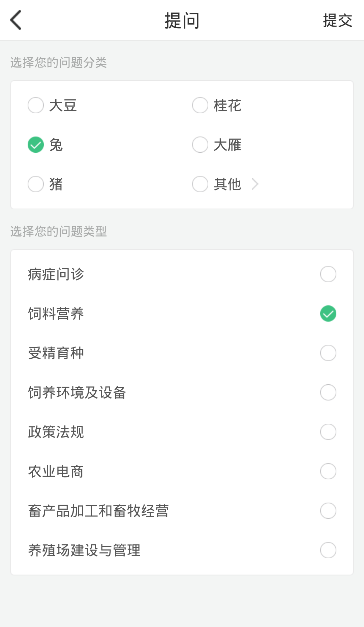Select 养殖场建设与管理 radio circle
This screenshot has width=364, height=627.
pos(328,550)
